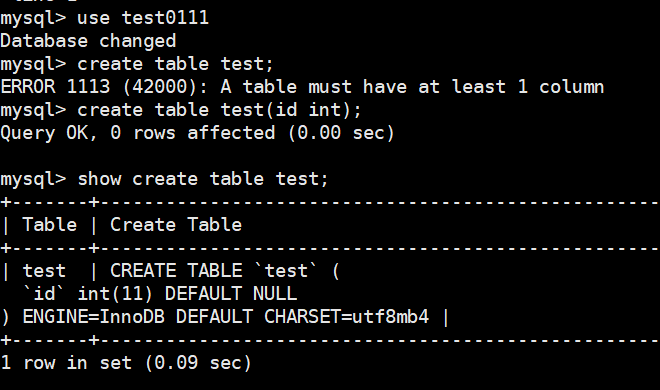Click the '(0.09 sec)' timing text
The image size is (660, 390).
click(x=198, y=363)
